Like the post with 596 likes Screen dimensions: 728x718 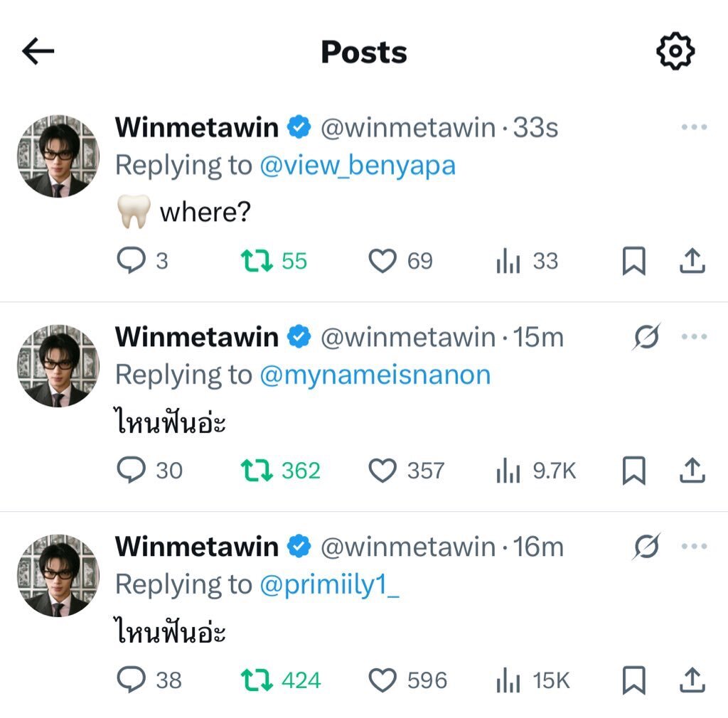click(382, 681)
